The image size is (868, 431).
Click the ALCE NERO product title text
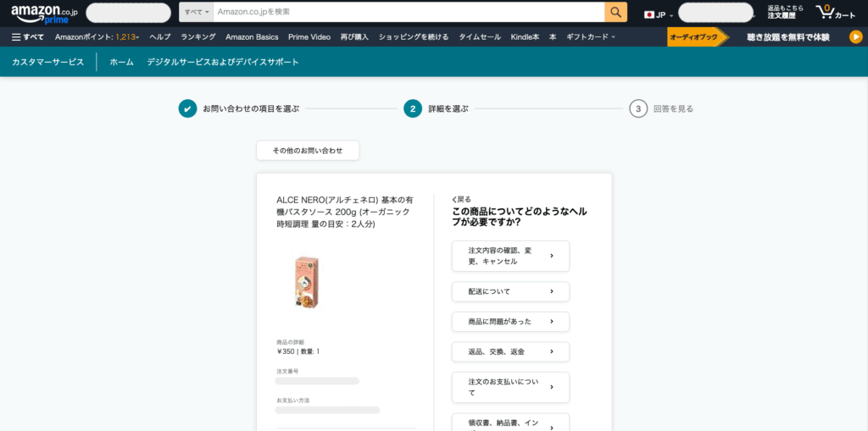point(344,212)
